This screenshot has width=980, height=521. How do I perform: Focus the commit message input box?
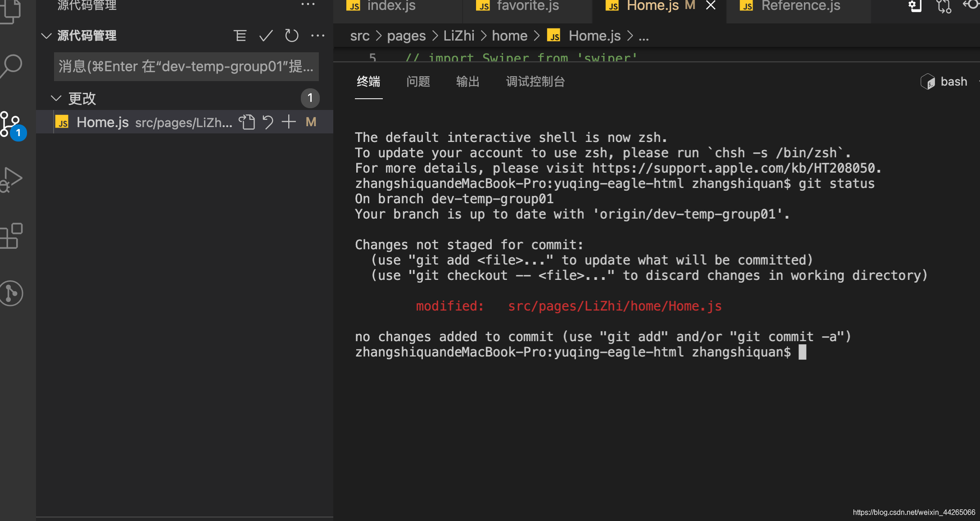coord(186,67)
